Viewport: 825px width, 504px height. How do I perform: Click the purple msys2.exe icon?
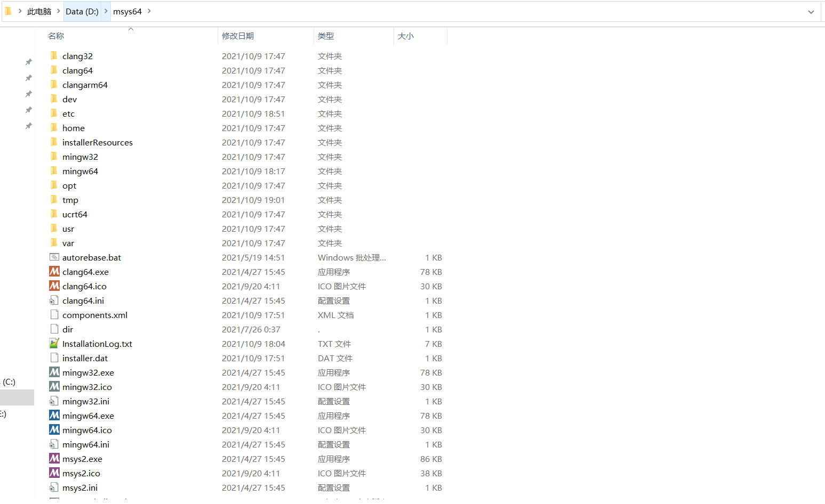pos(54,458)
